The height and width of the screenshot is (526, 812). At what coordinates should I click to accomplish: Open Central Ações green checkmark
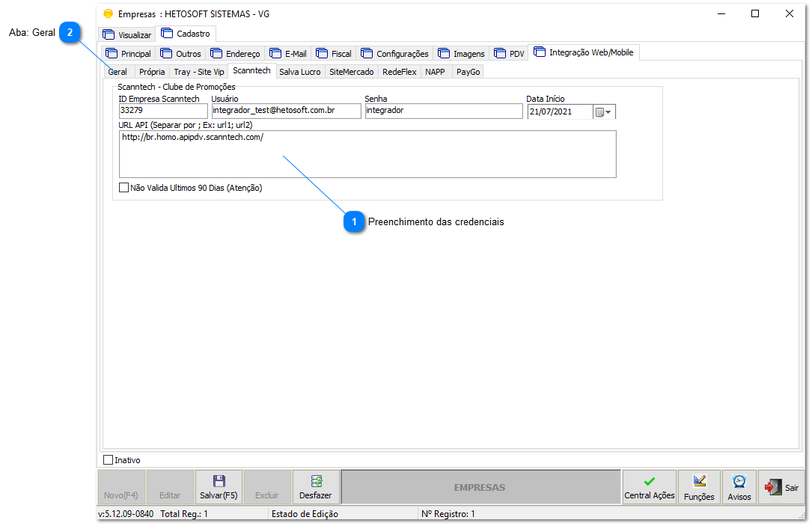[x=649, y=482]
